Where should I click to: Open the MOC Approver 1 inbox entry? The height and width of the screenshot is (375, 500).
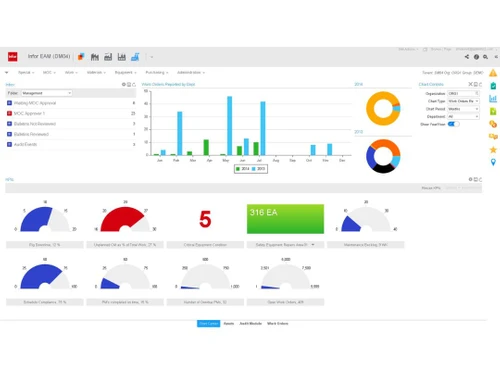pos(71,113)
